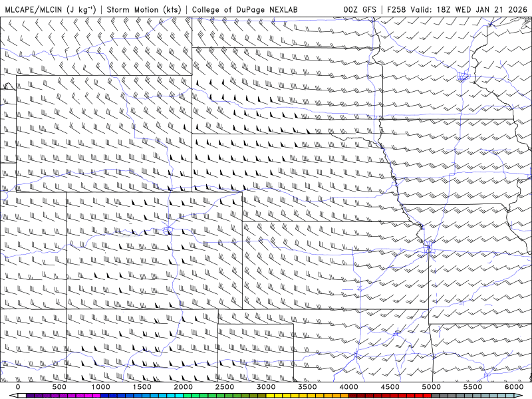Click the 00Z GFS model run label
This screenshot has height=399, width=532.
coord(360,9)
